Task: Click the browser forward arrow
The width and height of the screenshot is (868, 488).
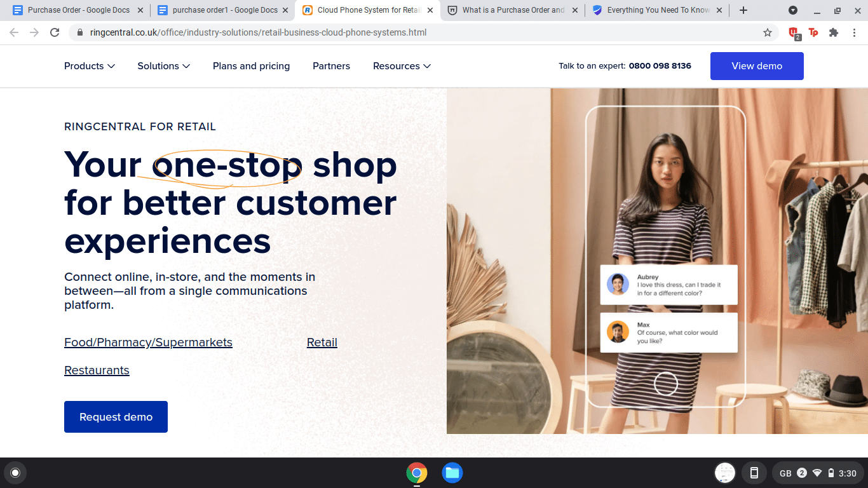Action: [x=34, y=32]
